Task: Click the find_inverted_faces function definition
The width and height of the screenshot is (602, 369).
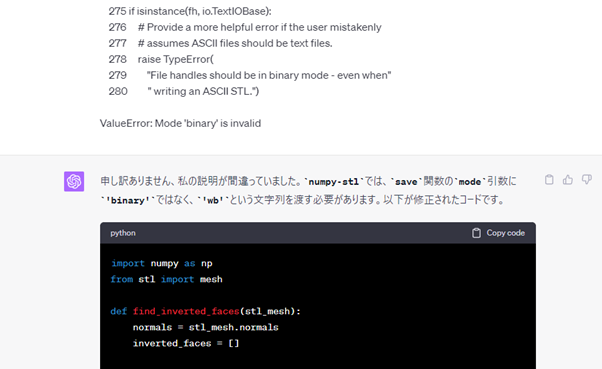Action: point(205,311)
